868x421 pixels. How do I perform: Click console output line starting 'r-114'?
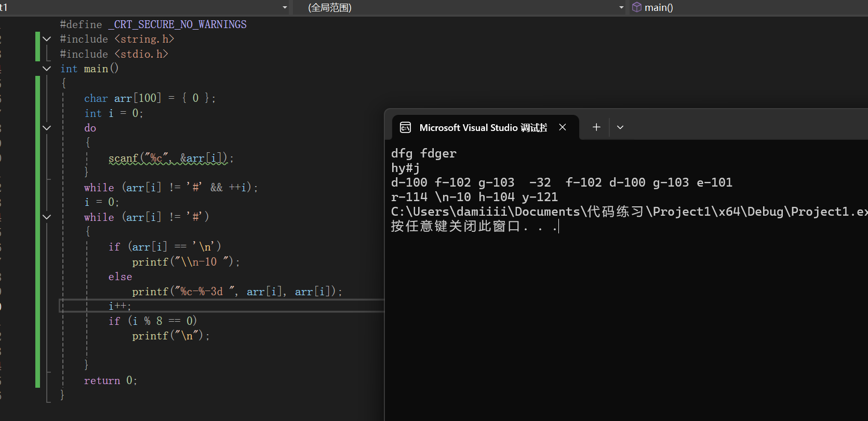coord(474,197)
